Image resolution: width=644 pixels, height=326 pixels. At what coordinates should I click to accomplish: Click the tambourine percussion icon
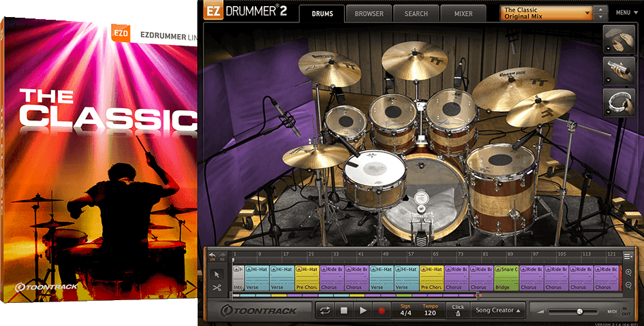point(619,102)
